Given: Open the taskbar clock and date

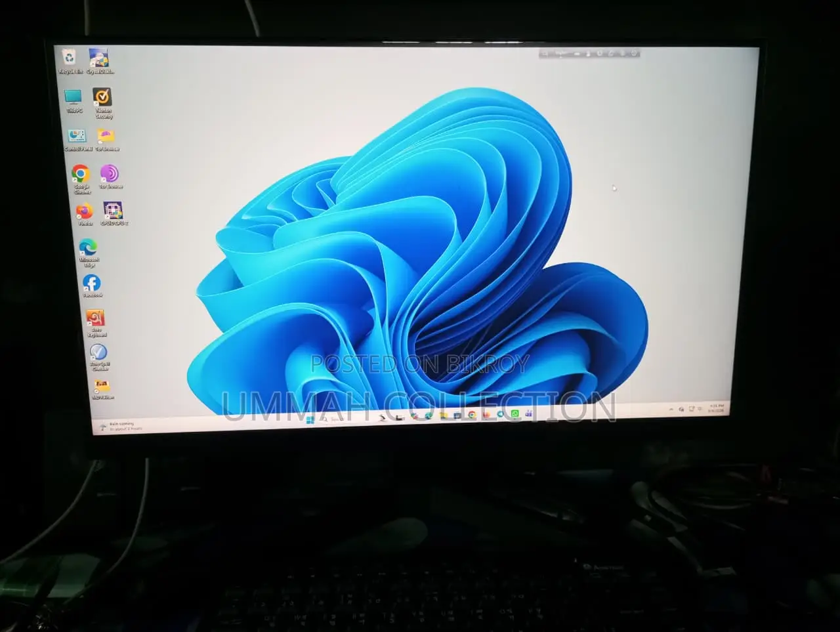Looking at the screenshot, I should [716, 408].
